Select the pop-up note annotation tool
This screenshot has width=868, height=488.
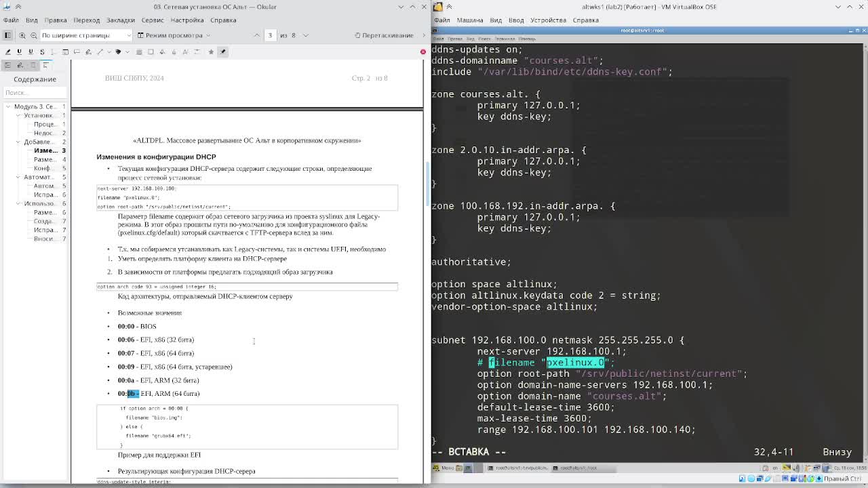coord(77,52)
